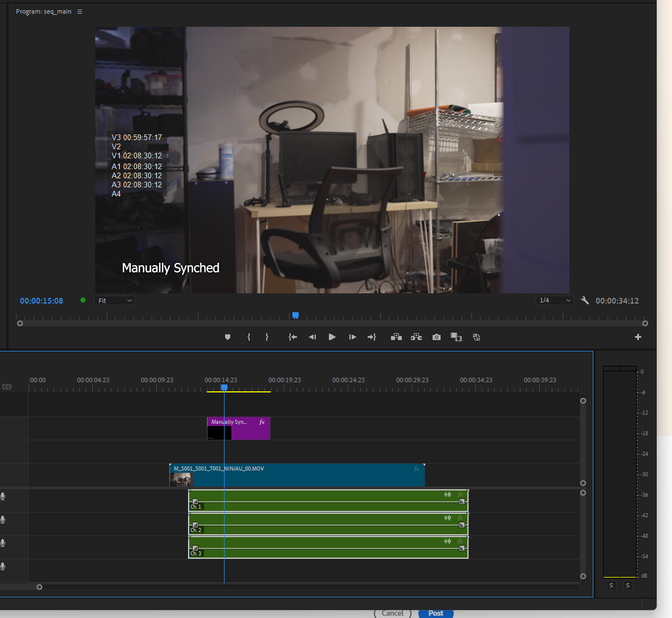Click the Post button
Image resolution: width=672 pixels, height=618 pixels.
[435, 613]
